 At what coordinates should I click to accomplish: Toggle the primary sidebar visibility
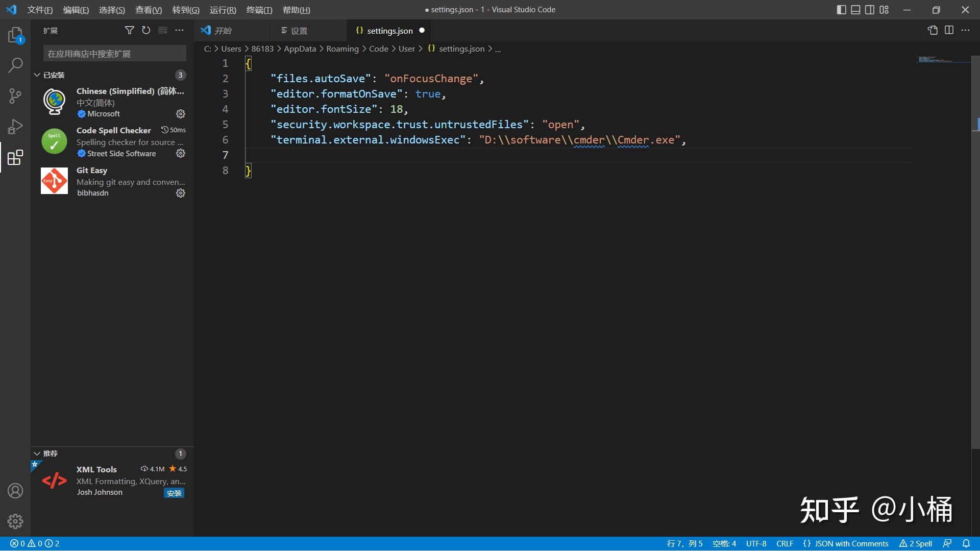(841, 9)
